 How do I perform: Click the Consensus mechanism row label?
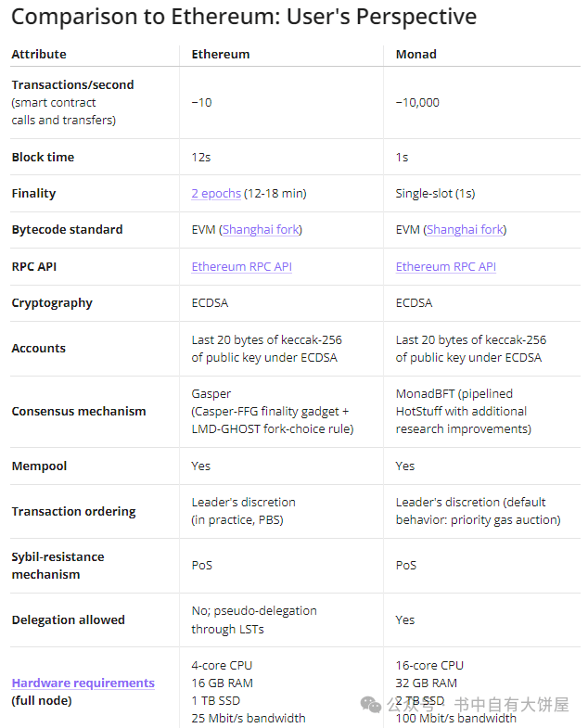click(x=79, y=412)
